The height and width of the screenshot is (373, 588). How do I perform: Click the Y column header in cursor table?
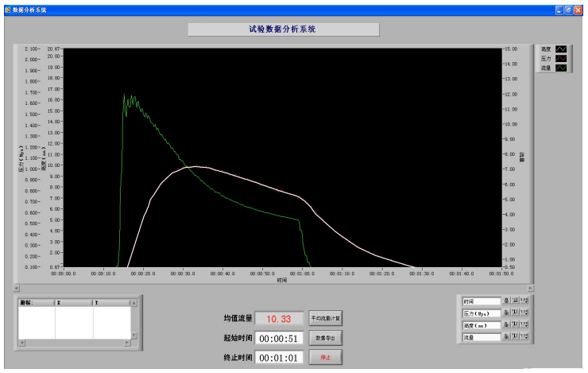coord(112,303)
